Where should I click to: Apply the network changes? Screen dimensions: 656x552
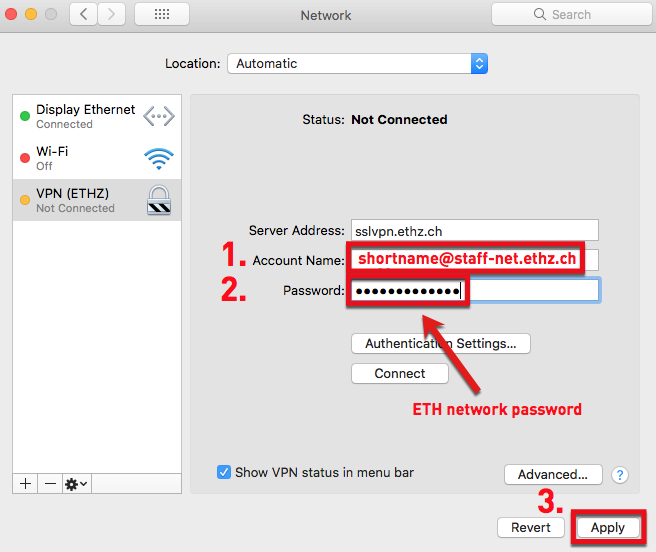[608, 528]
